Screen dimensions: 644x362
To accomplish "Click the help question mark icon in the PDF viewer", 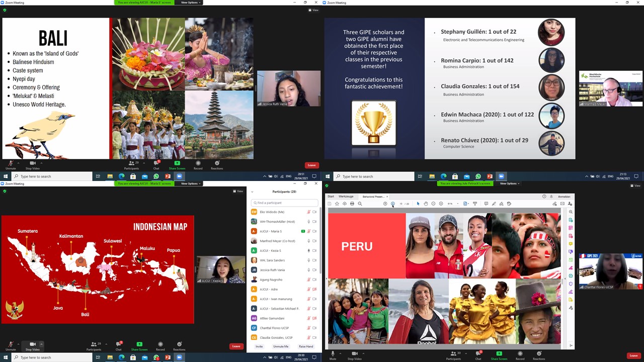I will pyautogui.click(x=544, y=196).
